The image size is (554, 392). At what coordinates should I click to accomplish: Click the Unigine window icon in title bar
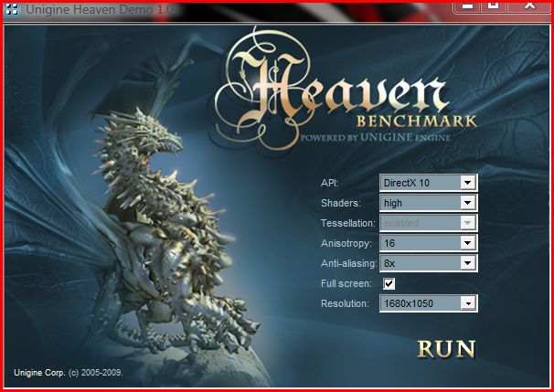pyautogui.click(x=12, y=9)
